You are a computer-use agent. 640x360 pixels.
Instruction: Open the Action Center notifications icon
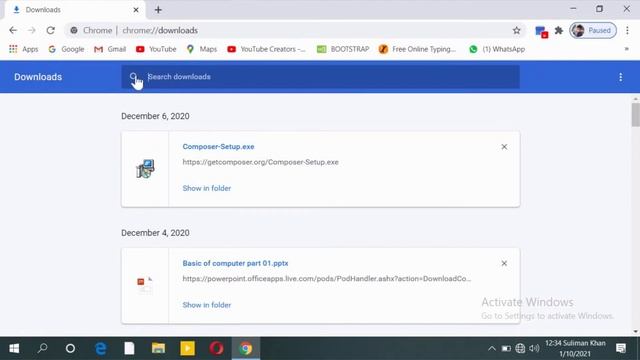621,348
